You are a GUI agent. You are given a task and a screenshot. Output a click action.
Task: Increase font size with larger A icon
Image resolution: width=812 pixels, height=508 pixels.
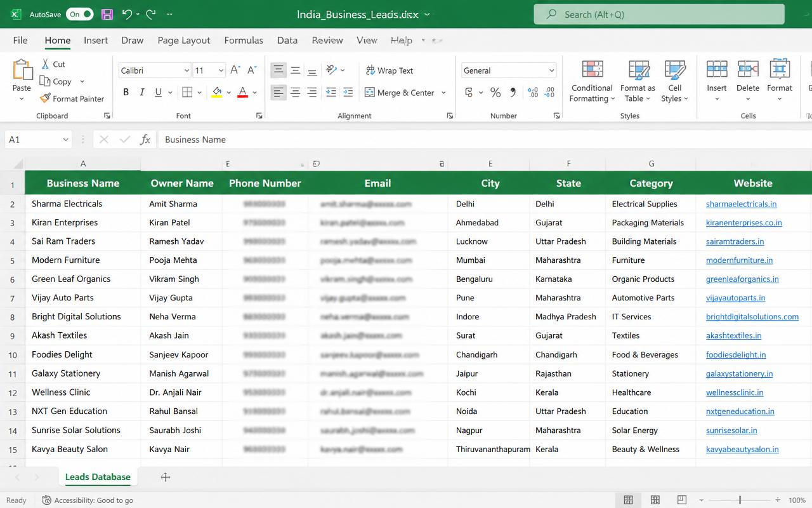click(235, 70)
